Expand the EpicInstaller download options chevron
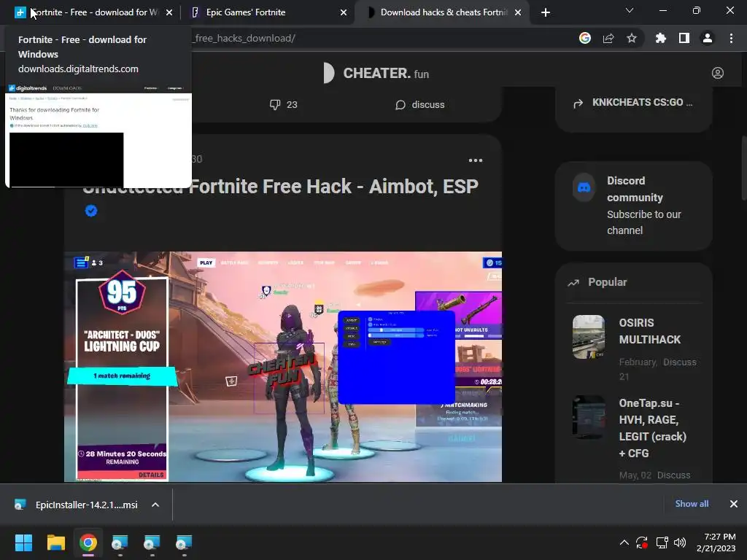 155,505
